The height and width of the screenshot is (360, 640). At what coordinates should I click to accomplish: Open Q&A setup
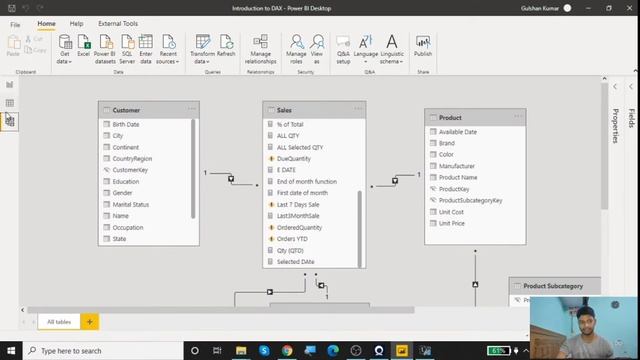(x=343, y=49)
